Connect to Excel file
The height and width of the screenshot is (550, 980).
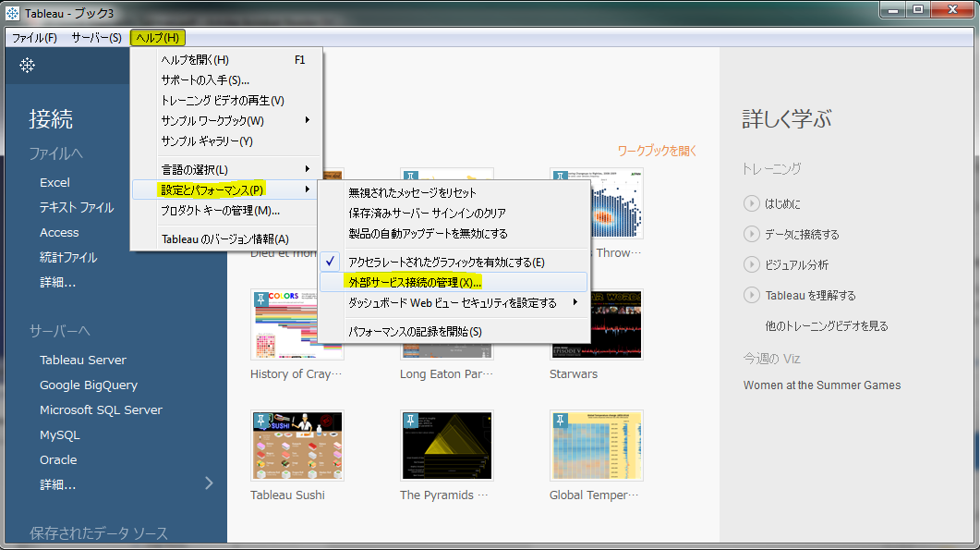[55, 182]
